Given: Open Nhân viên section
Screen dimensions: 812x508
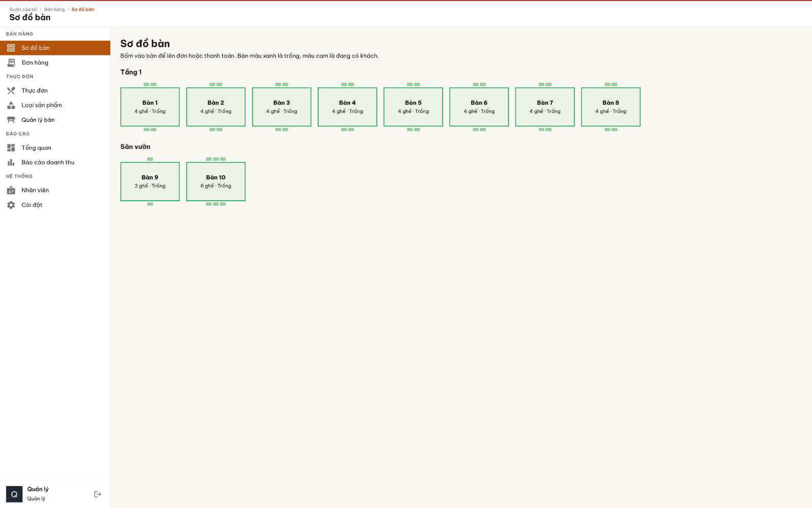Looking at the screenshot, I should point(55,190).
